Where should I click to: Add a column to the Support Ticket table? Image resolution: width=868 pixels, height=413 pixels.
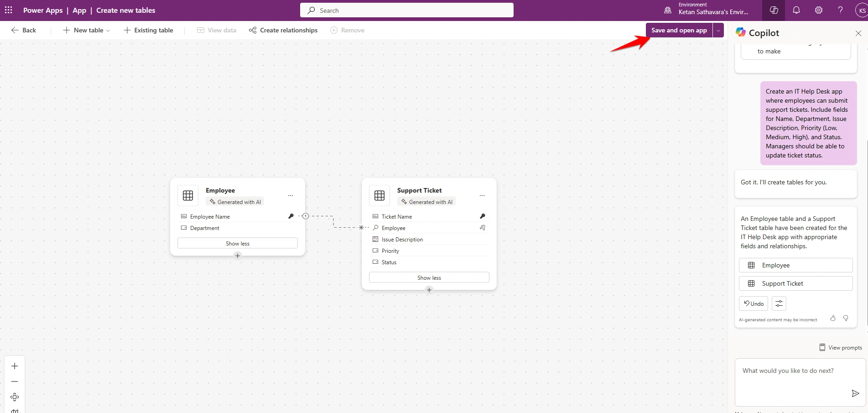pyautogui.click(x=429, y=290)
